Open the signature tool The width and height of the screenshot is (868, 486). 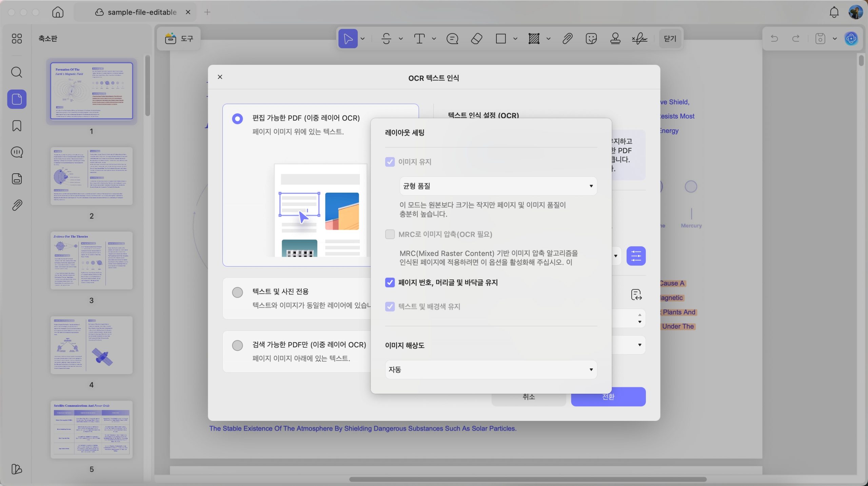639,39
